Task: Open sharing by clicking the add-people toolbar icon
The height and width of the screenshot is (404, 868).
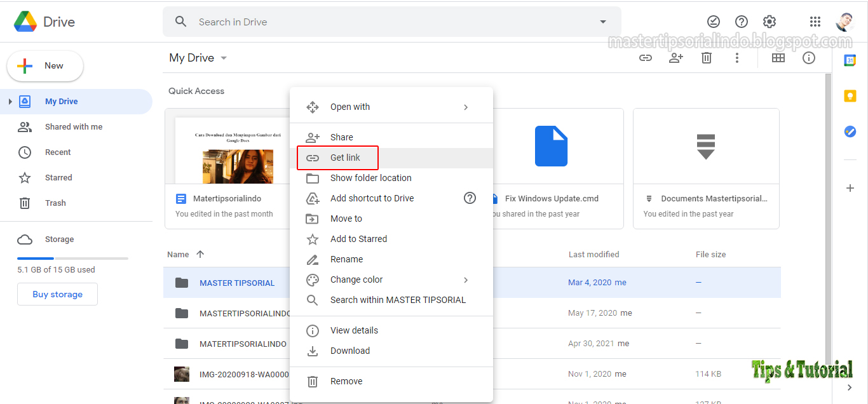Action: (x=676, y=57)
